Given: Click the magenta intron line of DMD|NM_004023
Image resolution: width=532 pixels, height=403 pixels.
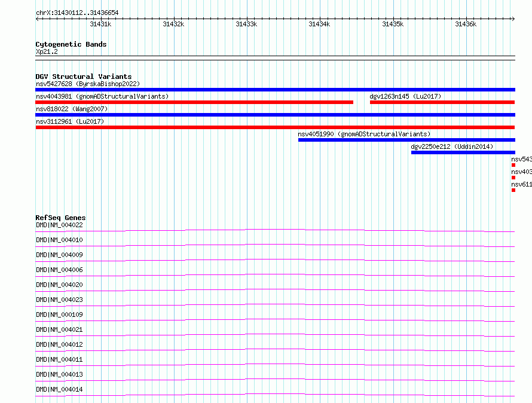Looking at the screenshot, I should tap(275, 304).
